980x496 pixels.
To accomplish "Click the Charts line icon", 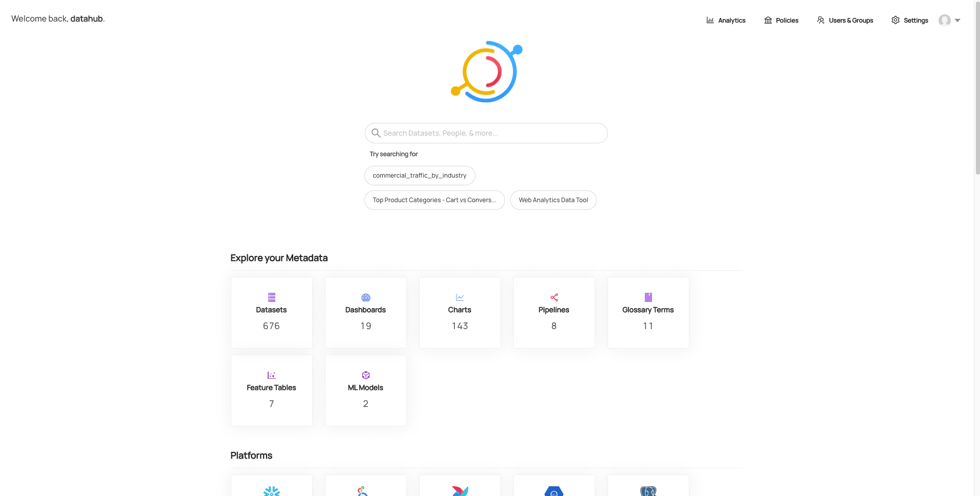I will (460, 297).
